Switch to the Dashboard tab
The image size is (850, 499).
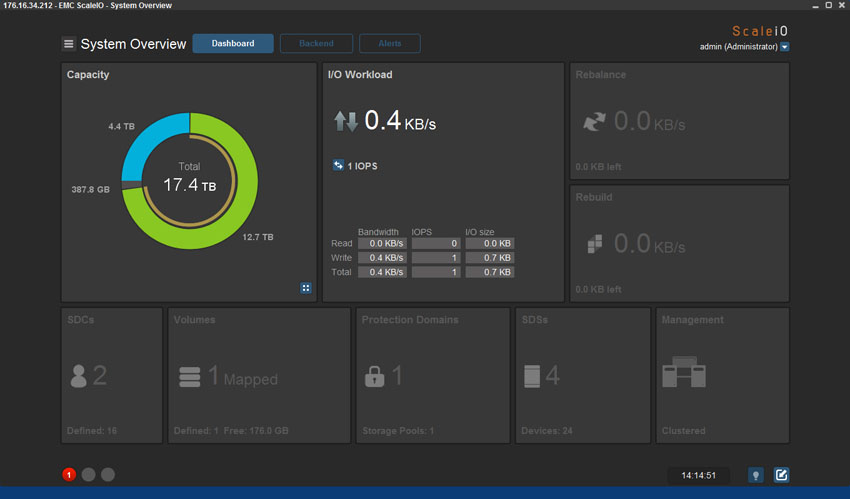[233, 43]
